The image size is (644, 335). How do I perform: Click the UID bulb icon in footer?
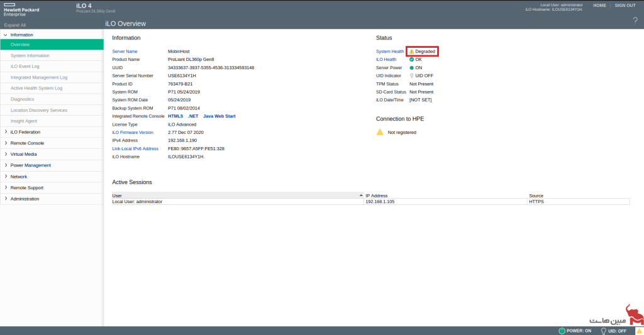603,331
